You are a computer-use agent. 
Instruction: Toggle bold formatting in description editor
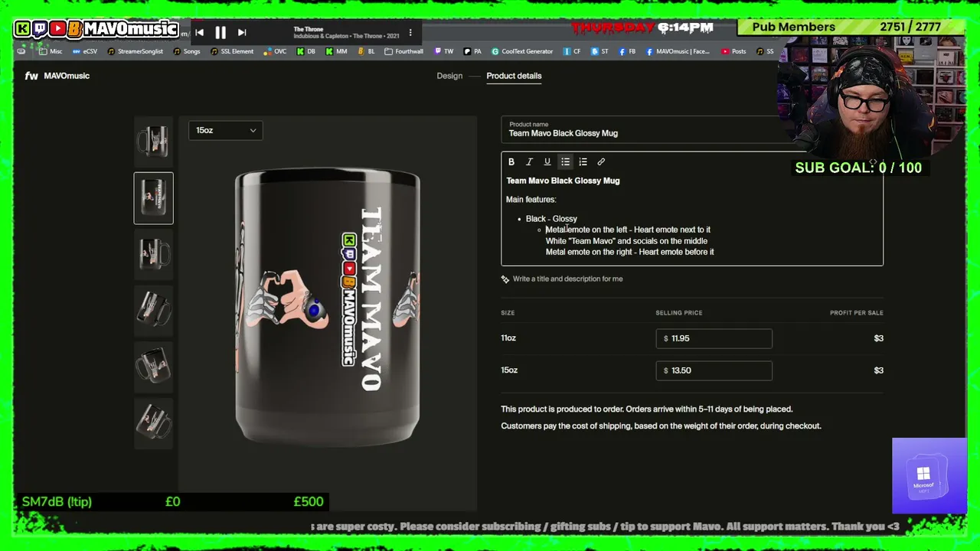coord(511,162)
